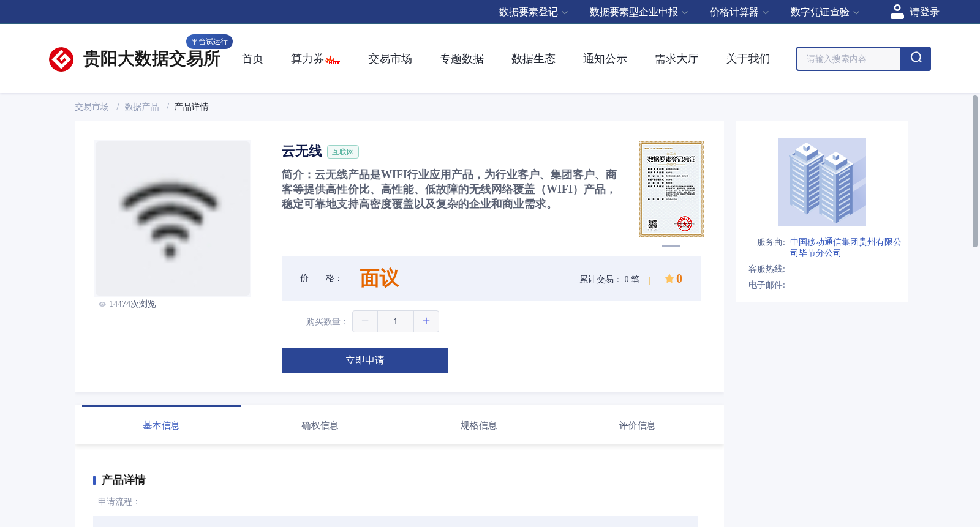Click the 立即申请 button

click(365, 361)
